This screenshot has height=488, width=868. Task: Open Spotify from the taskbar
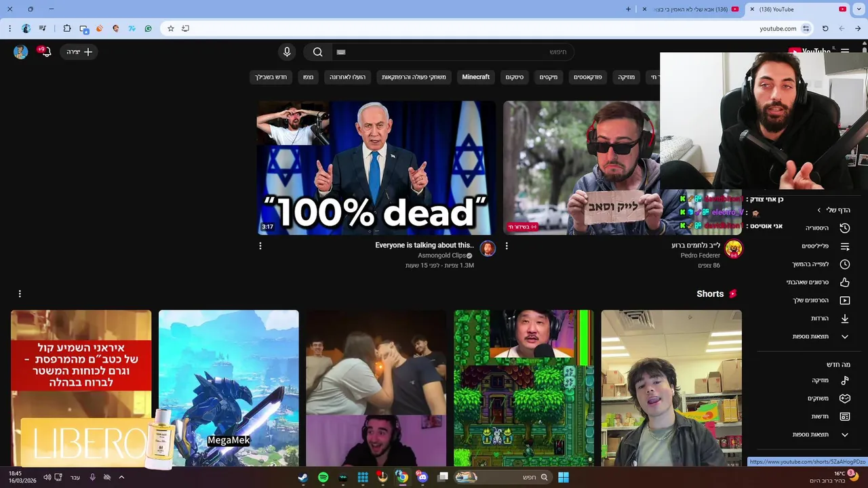click(x=323, y=477)
